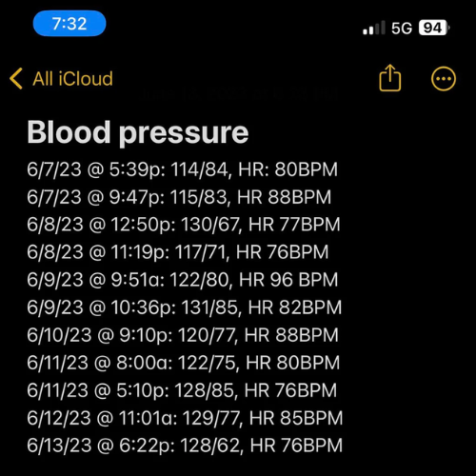This screenshot has width=476, height=476.
Task: Tap the 6/11/23 8:00a reading line
Action: (184, 363)
